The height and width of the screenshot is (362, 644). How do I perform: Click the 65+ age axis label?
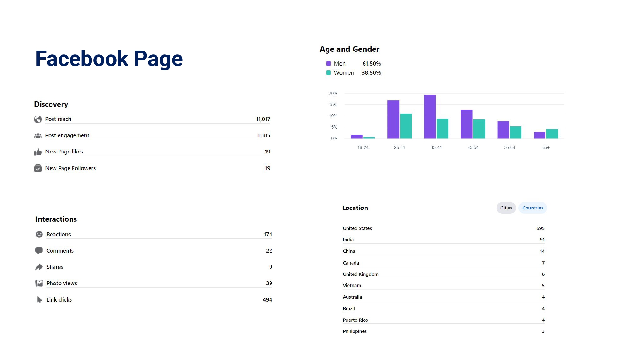tap(546, 147)
